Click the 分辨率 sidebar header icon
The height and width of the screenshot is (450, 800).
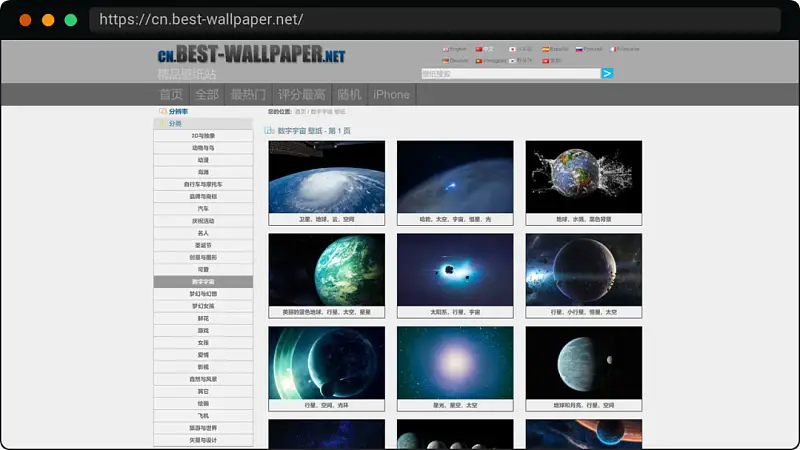pos(163,111)
